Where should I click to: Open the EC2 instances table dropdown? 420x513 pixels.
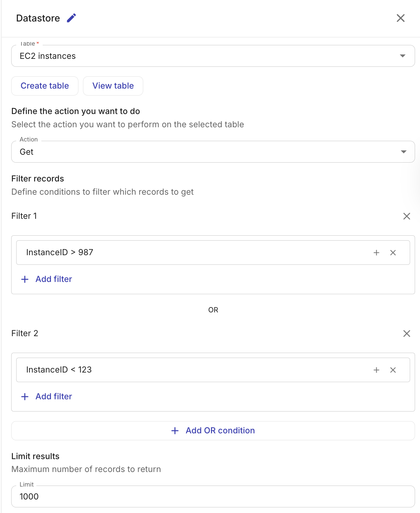click(205, 56)
